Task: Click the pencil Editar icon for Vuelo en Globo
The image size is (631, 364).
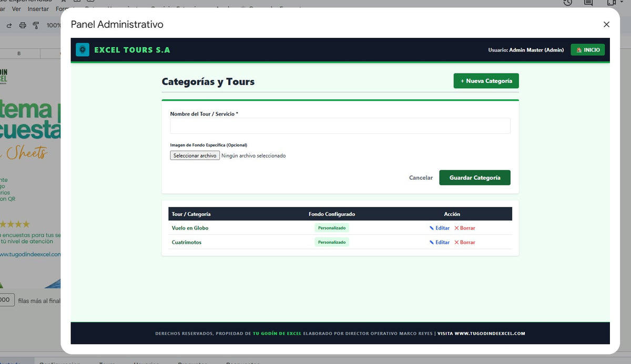Action: coord(432,228)
